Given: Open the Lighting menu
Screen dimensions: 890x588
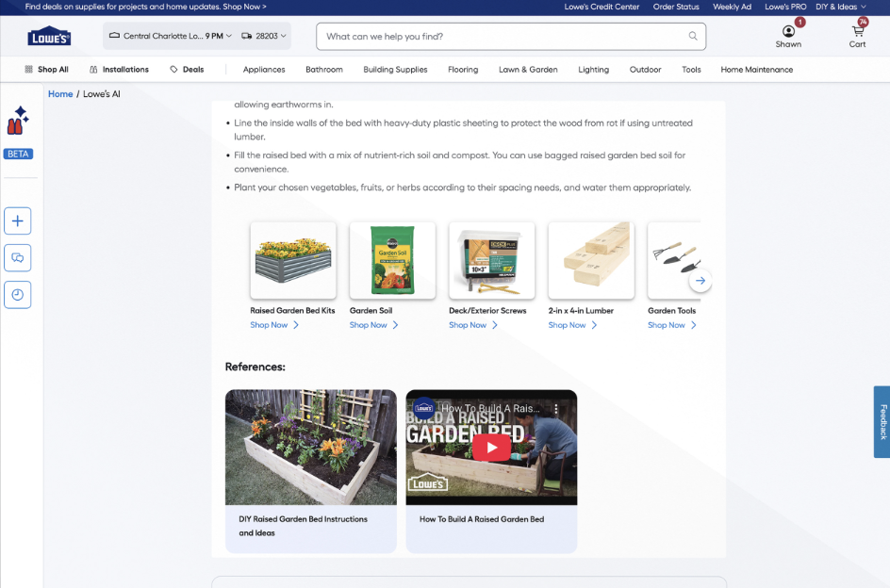Looking at the screenshot, I should [594, 69].
